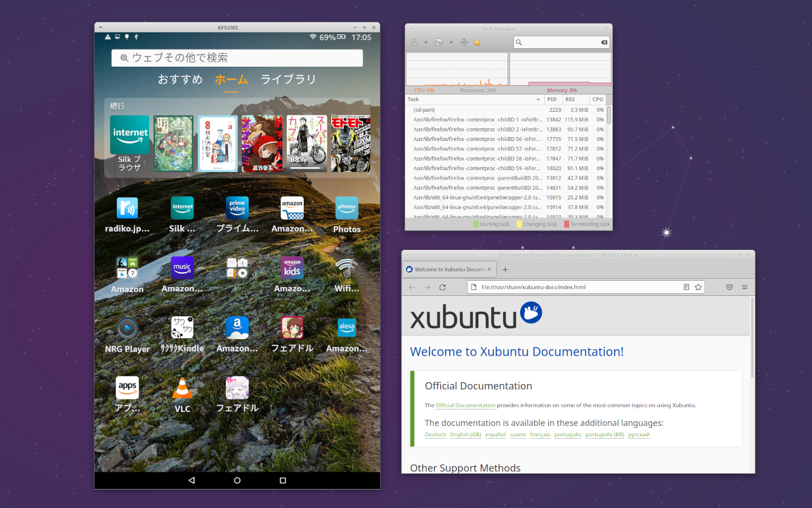
Task: Open Silk browser icon in app grid
Action: click(182, 208)
